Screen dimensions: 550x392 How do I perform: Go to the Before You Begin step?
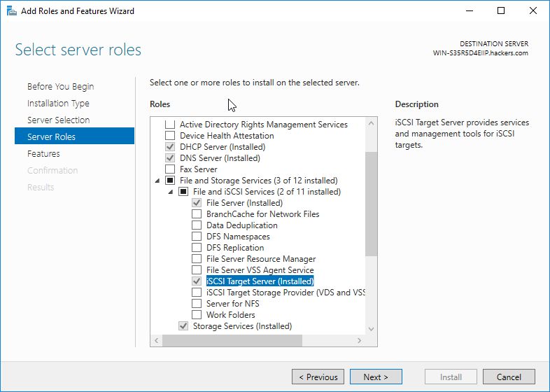coord(60,87)
